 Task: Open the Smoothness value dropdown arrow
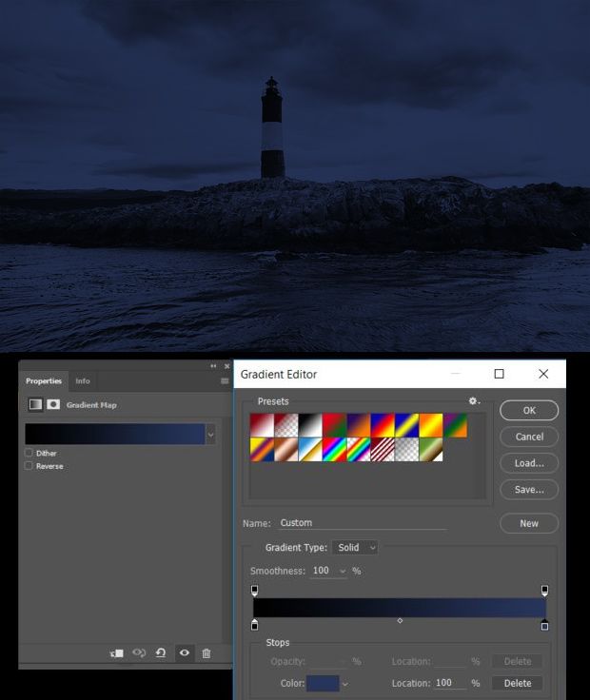click(x=343, y=571)
